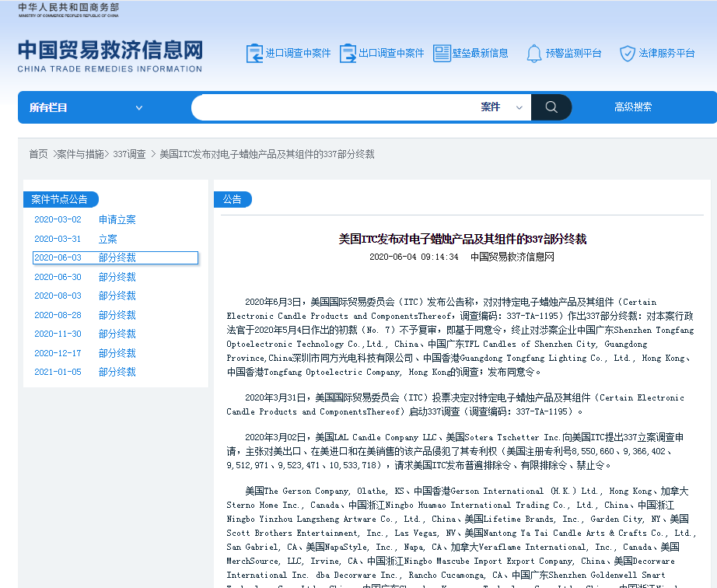Click the 壁垒最新信息 news icon
The height and width of the screenshot is (588, 717).
(x=442, y=54)
